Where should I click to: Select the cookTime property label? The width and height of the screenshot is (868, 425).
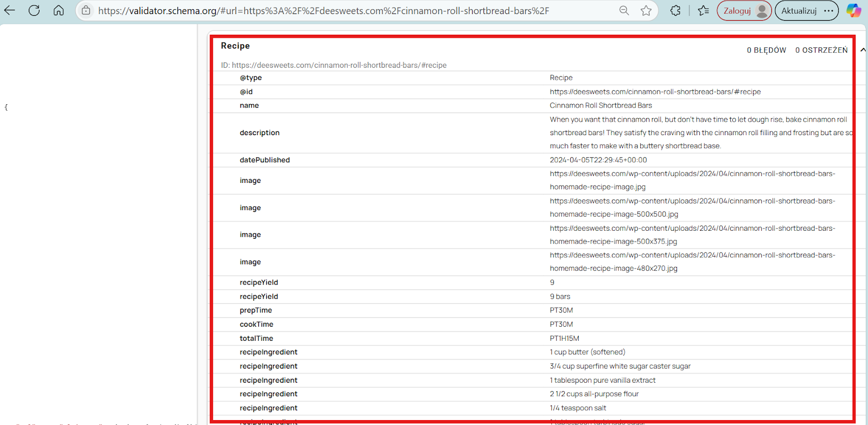coord(257,324)
